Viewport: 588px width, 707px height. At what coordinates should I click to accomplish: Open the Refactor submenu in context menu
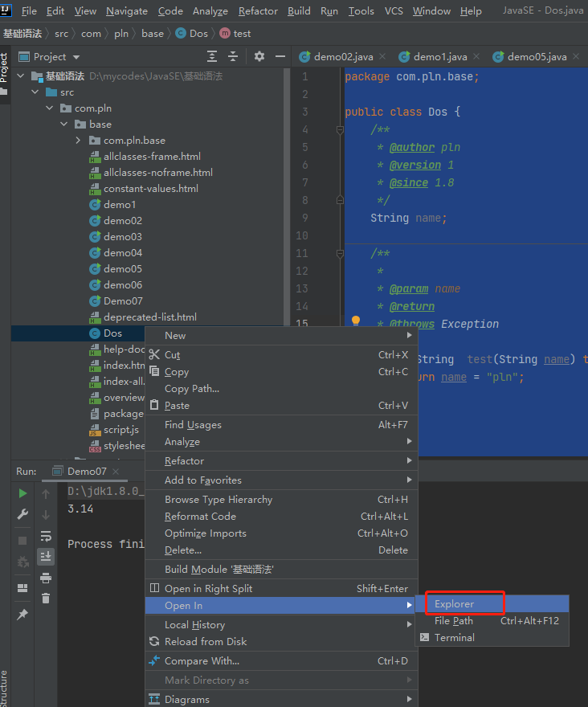pyautogui.click(x=281, y=461)
